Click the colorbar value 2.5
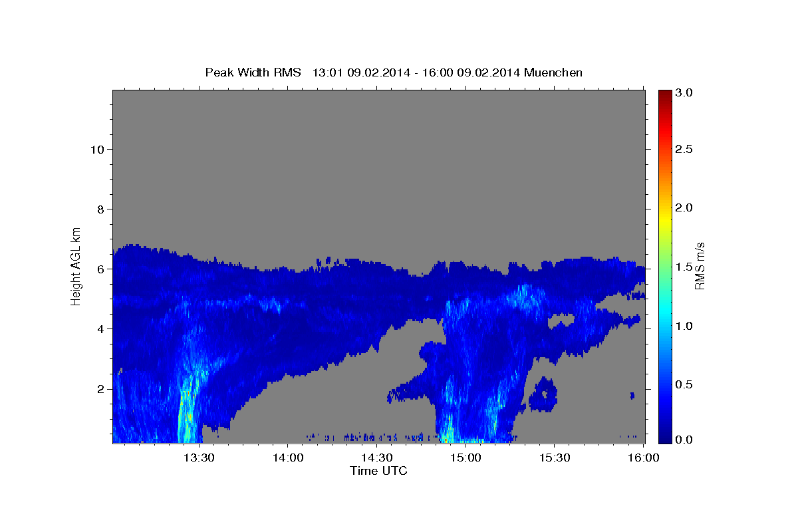 (x=684, y=150)
